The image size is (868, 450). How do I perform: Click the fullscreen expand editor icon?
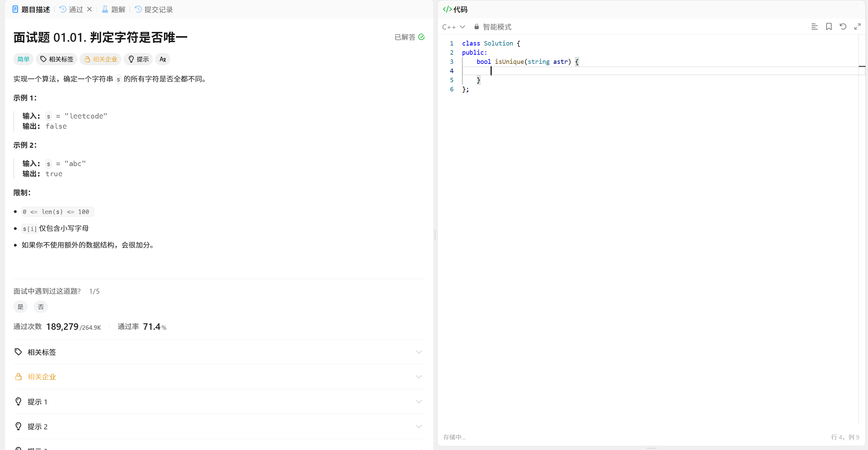857,26
